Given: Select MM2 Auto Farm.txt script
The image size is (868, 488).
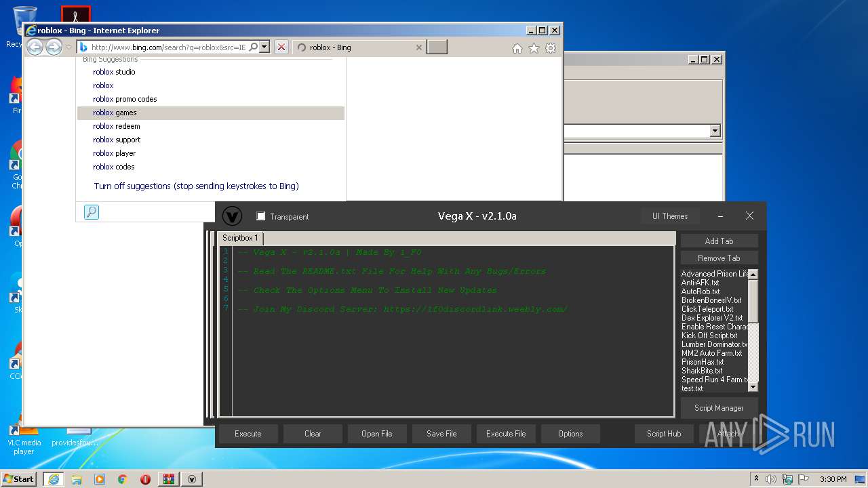Looking at the screenshot, I should [x=712, y=353].
